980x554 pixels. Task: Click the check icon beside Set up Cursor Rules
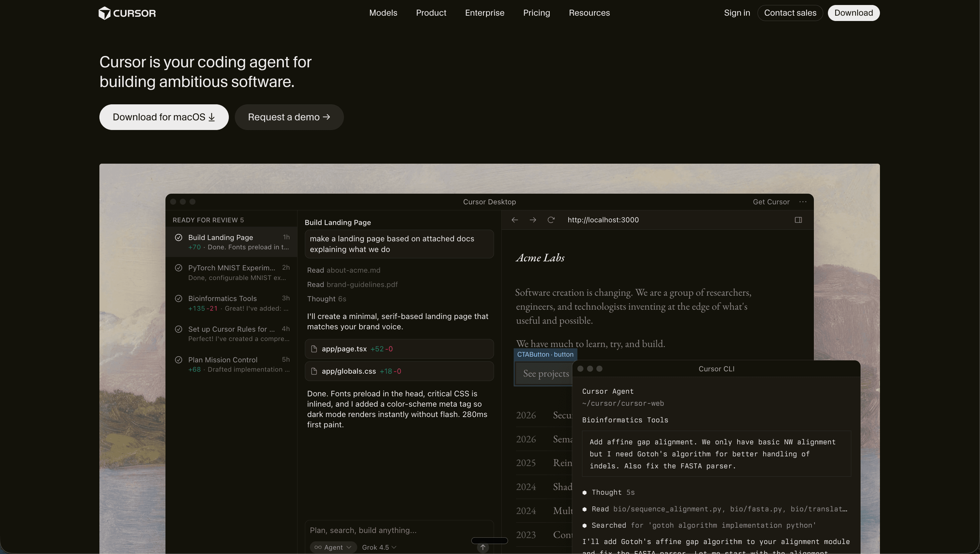coord(178,329)
